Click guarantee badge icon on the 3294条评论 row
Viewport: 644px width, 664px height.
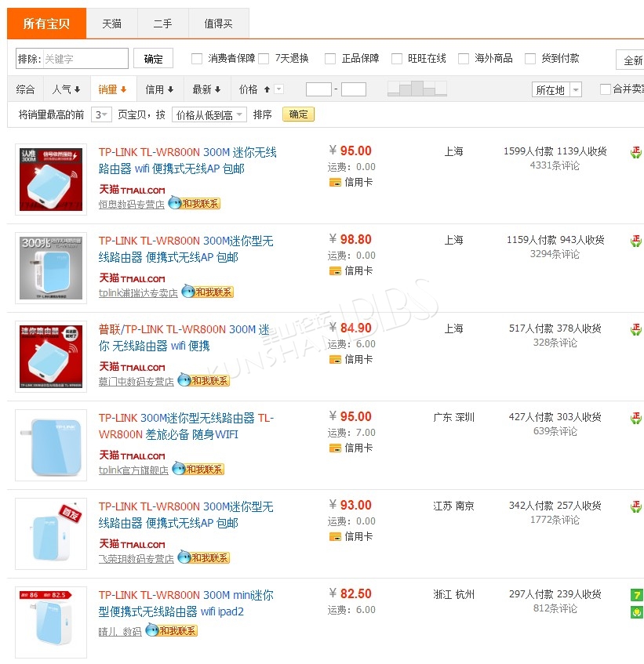coord(636,241)
